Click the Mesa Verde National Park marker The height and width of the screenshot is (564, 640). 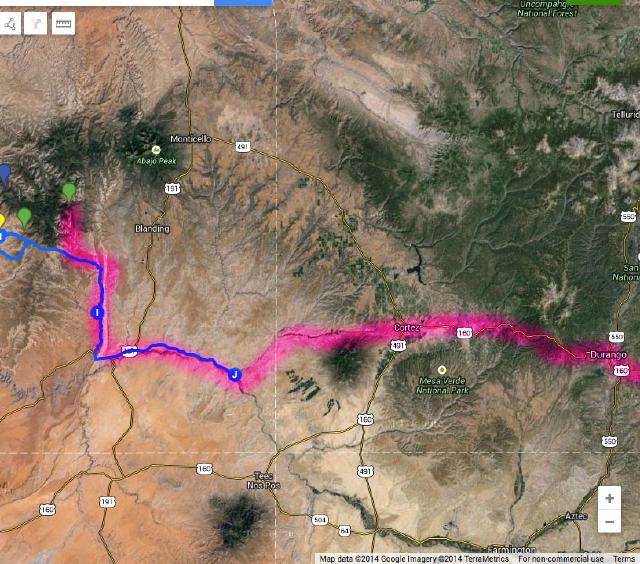(442, 370)
